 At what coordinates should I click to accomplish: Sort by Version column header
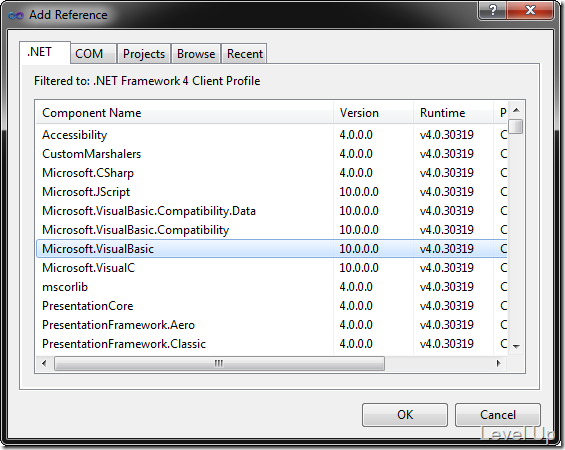[373, 113]
